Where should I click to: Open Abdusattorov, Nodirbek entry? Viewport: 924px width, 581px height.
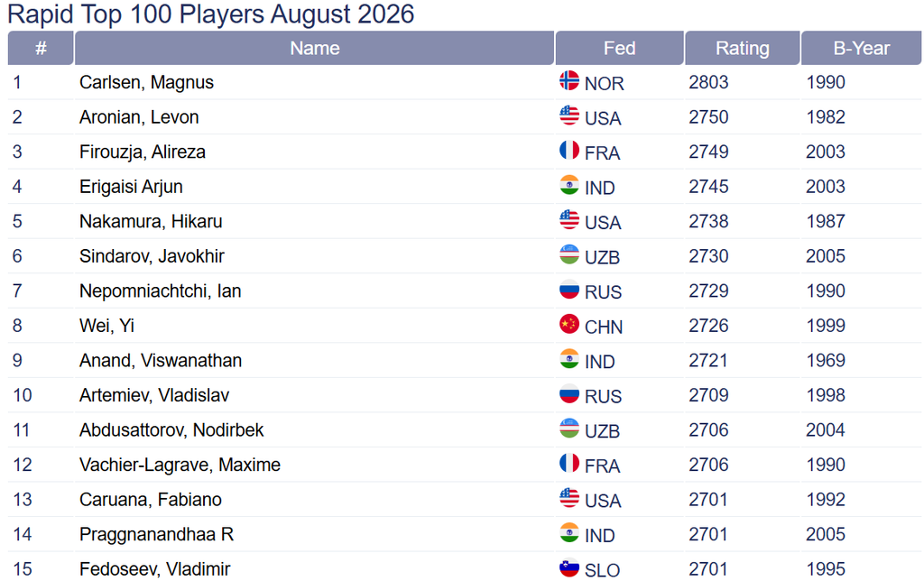tap(171, 430)
